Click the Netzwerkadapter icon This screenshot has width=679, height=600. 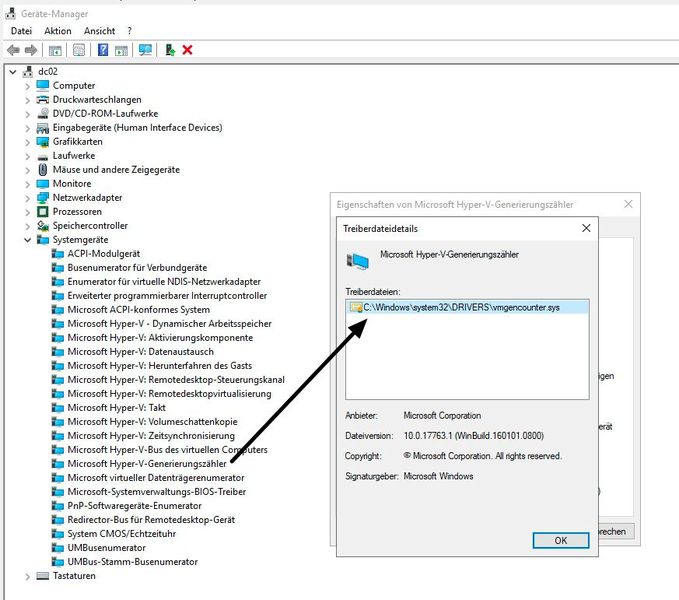[42, 197]
